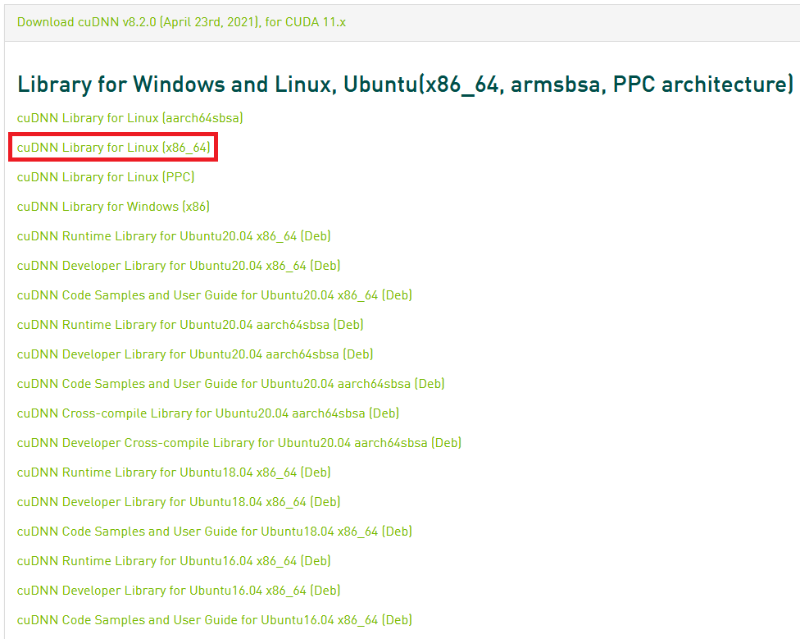Click the Library for Windows and Linux heading
The image size is (800, 639).
pyautogui.click(x=405, y=84)
